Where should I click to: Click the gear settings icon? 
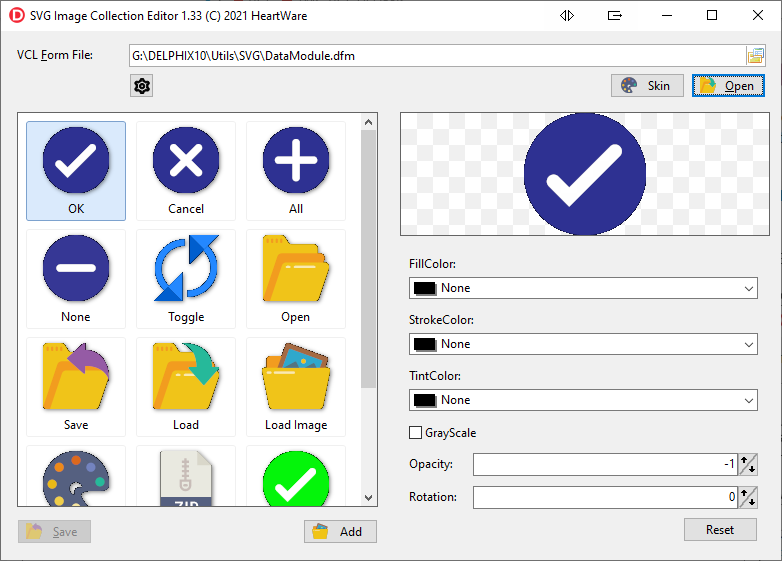click(x=141, y=86)
